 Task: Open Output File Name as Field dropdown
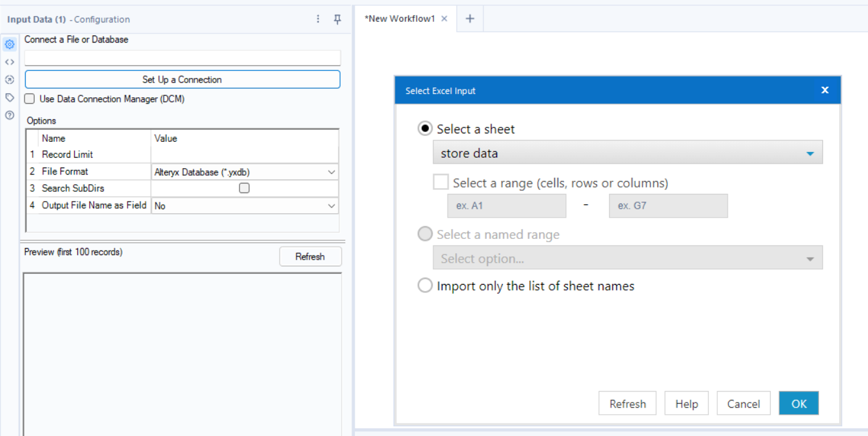[x=332, y=206]
